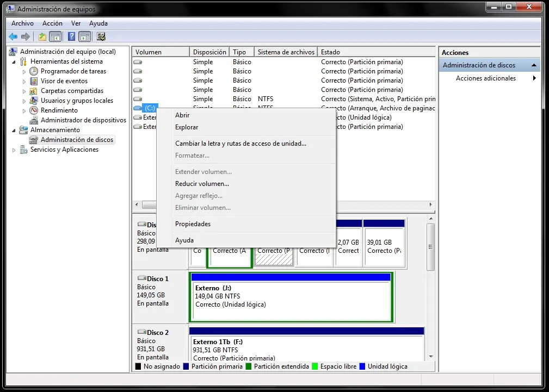This screenshot has height=392, width=549.
Task: Expand the Servicios y Aplicaciones node
Action: pyautogui.click(x=14, y=150)
